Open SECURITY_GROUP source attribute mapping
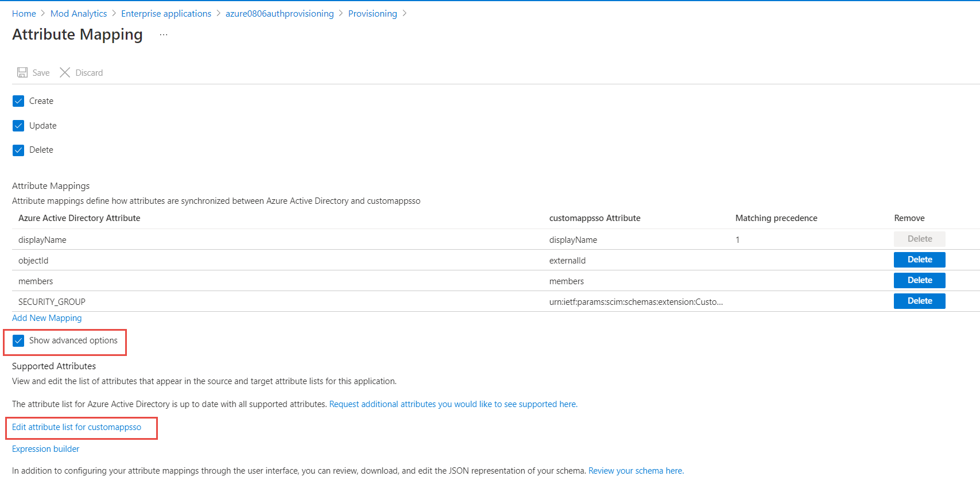 (x=52, y=302)
